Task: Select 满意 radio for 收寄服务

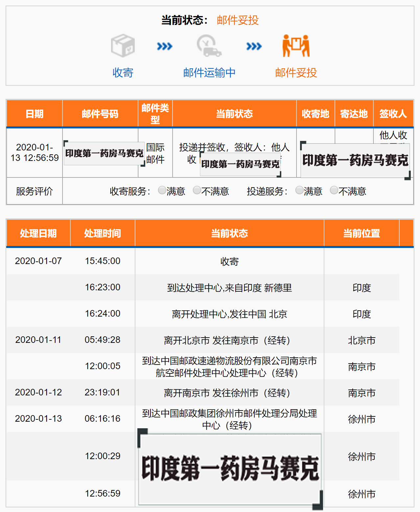Action: [x=161, y=190]
